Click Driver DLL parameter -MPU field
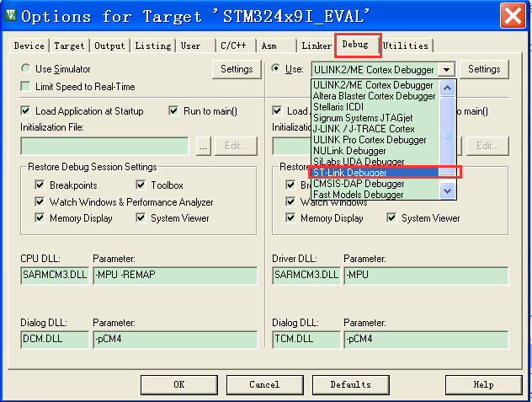The width and height of the screenshot is (532, 402). tap(426, 275)
